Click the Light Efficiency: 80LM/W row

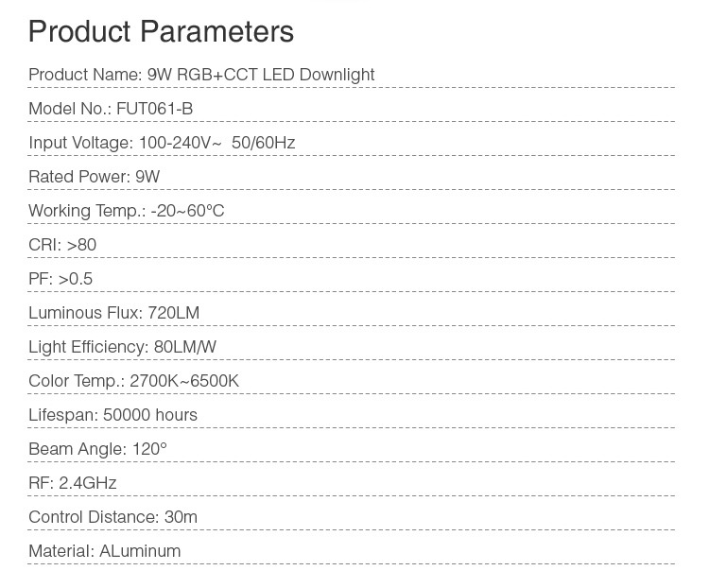122,347
